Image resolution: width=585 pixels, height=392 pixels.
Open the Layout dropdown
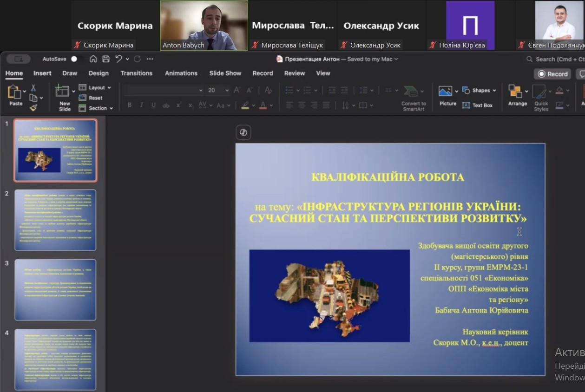[95, 87]
